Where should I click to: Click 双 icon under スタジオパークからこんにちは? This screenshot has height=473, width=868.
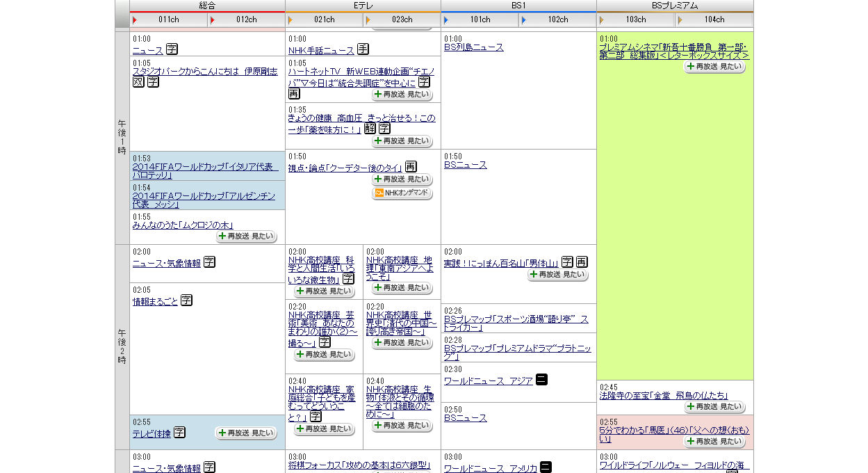click(138, 82)
